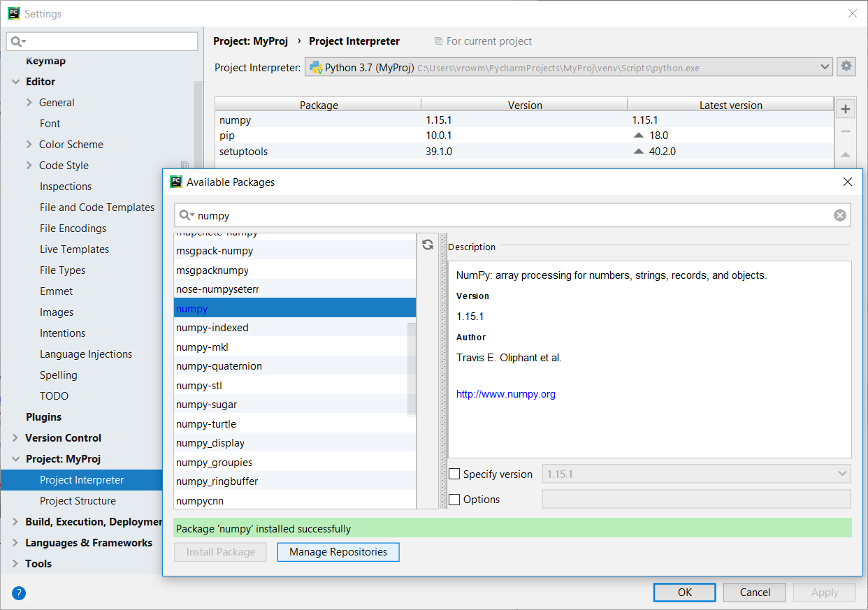Click the minus icon to uninstall package
The width and height of the screenshot is (868, 610).
(846, 131)
